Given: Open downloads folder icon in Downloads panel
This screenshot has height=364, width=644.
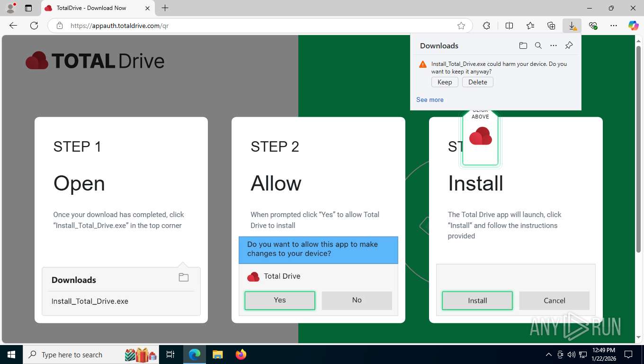Looking at the screenshot, I should (523, 45).
